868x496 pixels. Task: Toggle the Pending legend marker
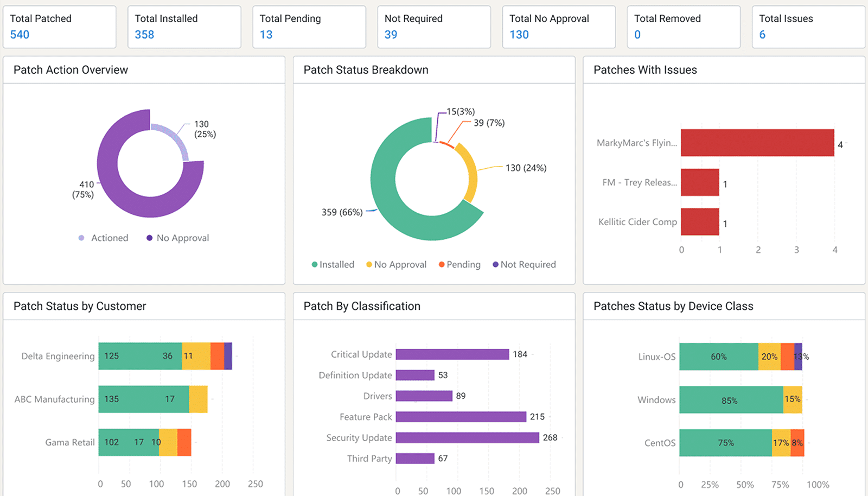441,264
